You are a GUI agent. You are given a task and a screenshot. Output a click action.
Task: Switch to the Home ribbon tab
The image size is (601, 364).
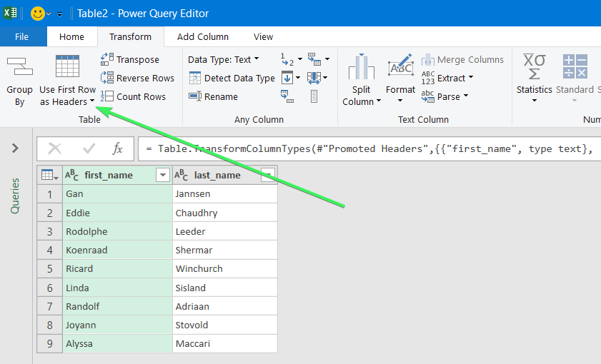(x=71, y=36)
